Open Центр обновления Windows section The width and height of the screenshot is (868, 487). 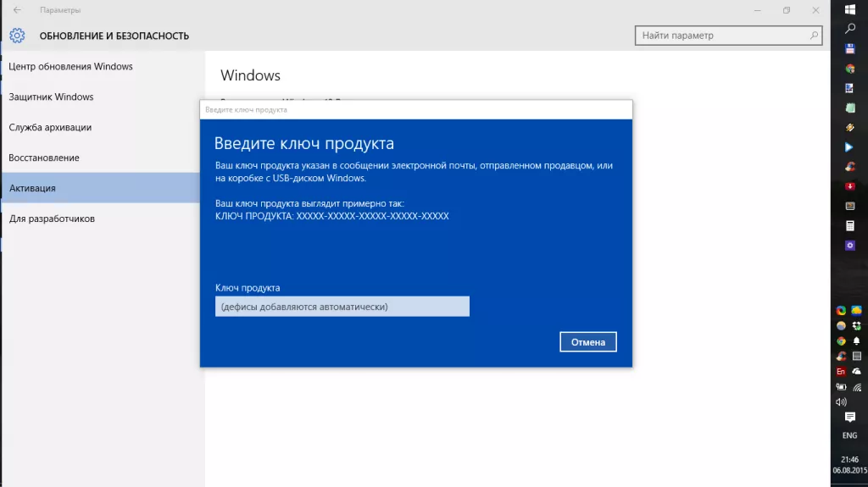point(71,66)
